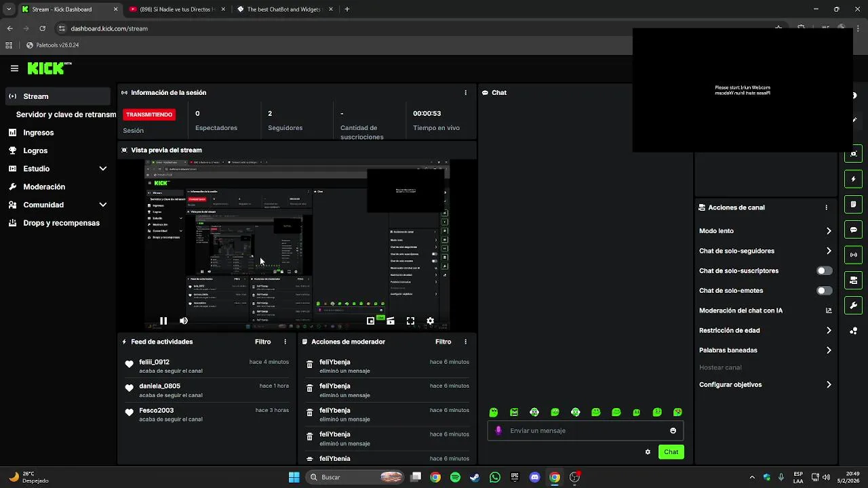
Task: Open Windows Start menu
Action: (x=294, y=477)
